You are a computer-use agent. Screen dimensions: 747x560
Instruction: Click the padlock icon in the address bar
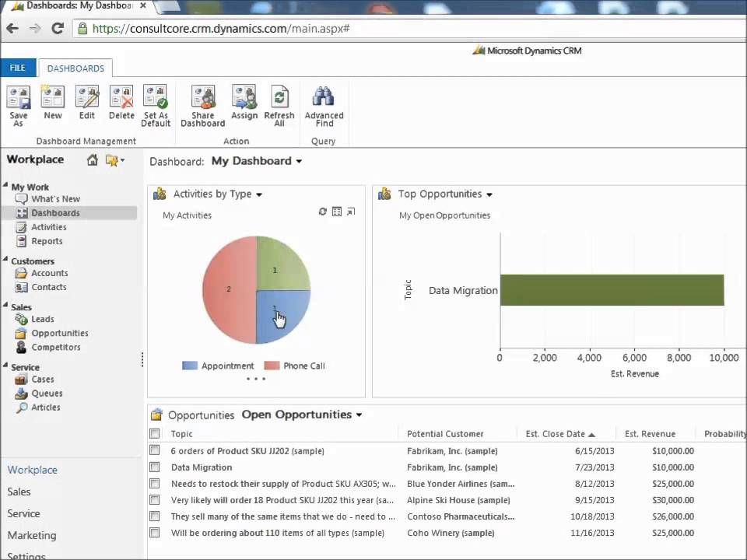pos(82,29)
